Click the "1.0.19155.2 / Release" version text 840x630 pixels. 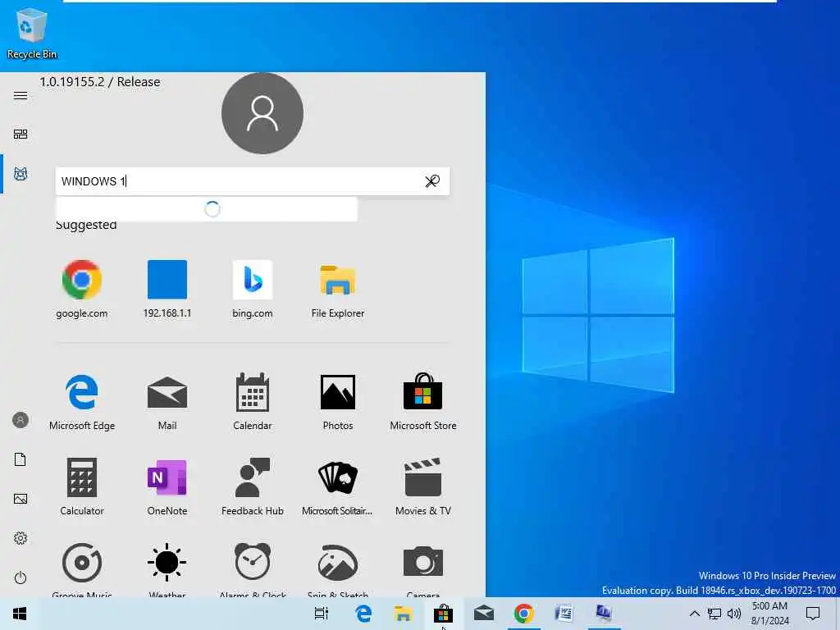coord(99,82)
